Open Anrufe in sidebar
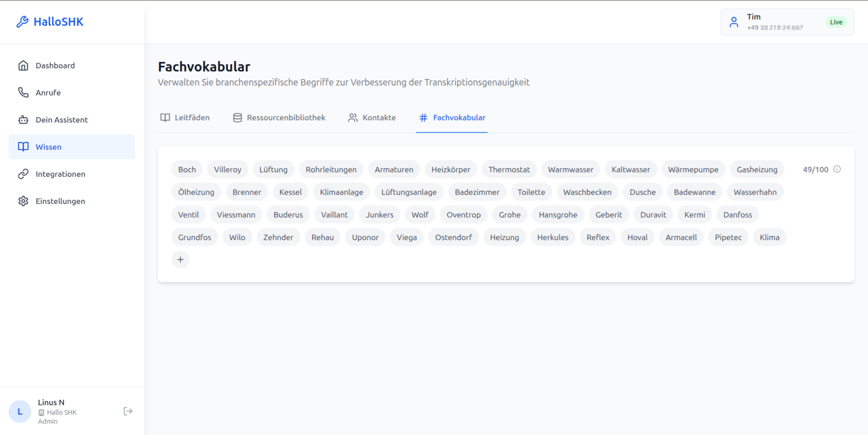 pyautogui.click(x=72, y=92)
